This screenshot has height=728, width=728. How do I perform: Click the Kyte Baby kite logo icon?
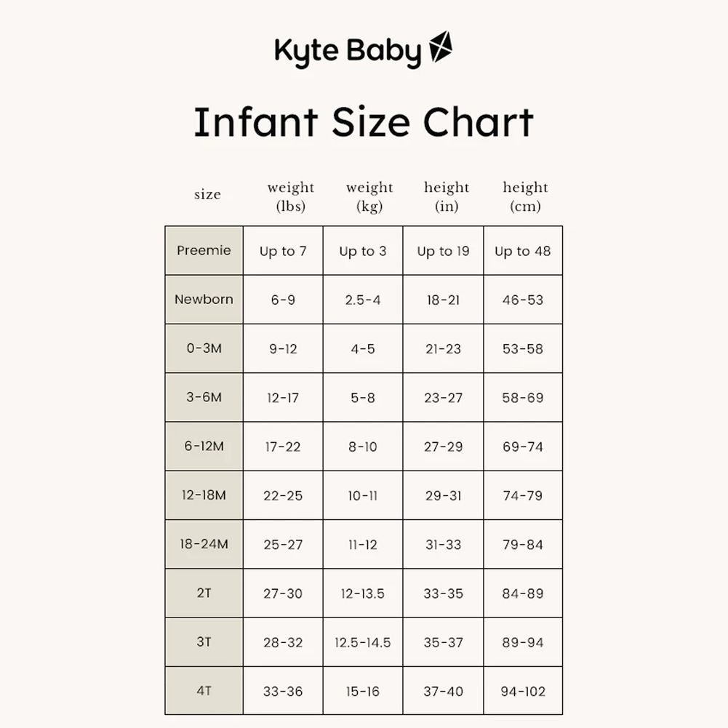[441, 49]
